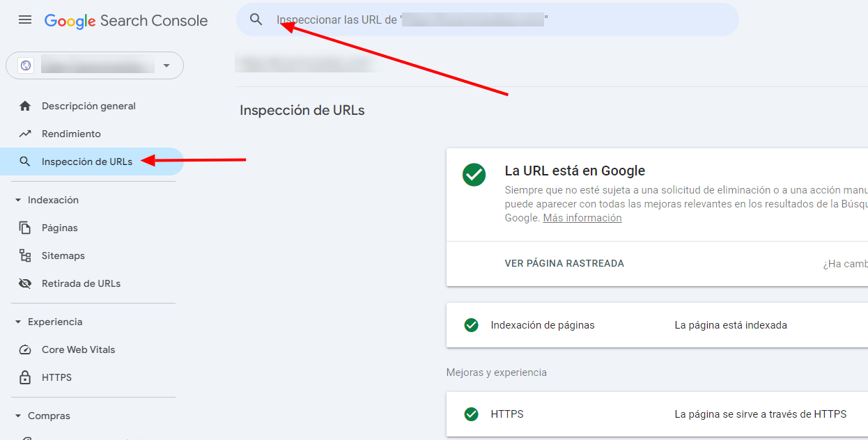The width and height of the screenshot is (868, 440).
Task: Click crossed-eye icon beside Retirada de URLs
Action: 25,283
